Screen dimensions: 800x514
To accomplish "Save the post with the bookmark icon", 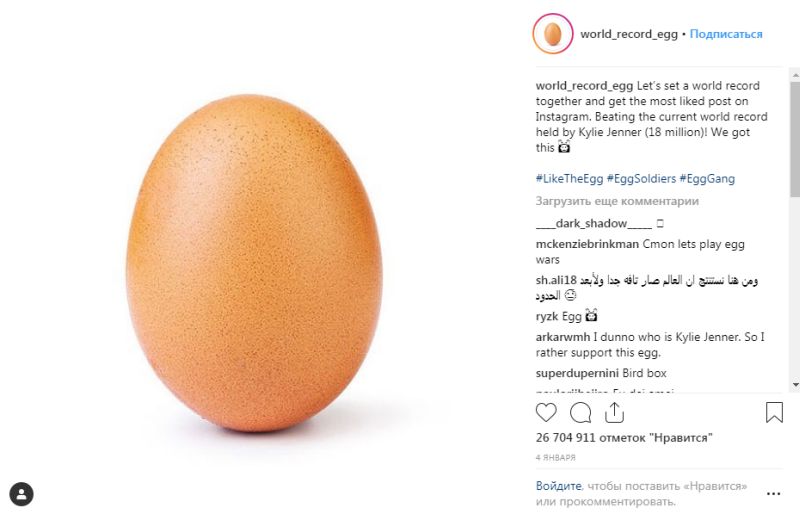I will (774, 412).
